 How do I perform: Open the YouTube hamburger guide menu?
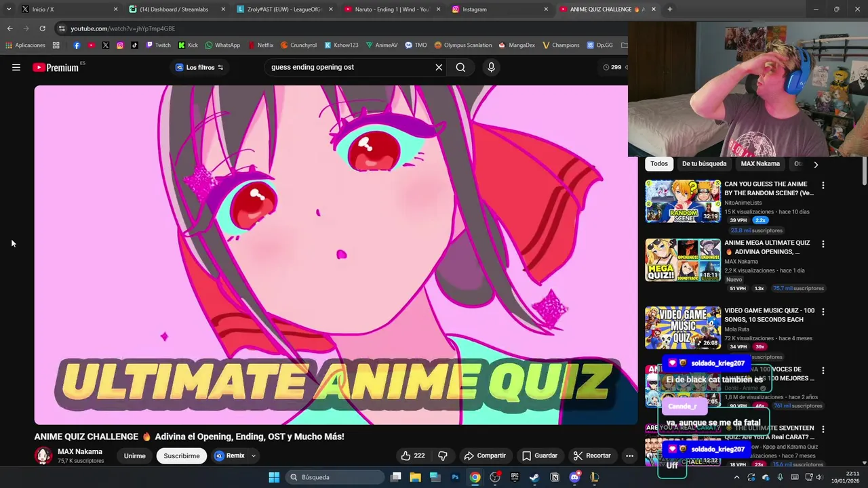(x=16, y=67)
